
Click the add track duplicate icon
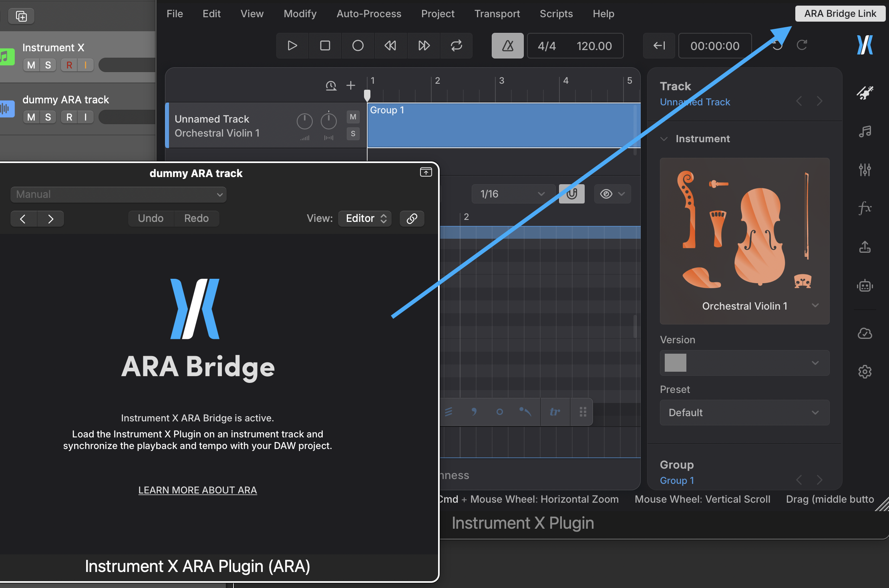(21, 16)
